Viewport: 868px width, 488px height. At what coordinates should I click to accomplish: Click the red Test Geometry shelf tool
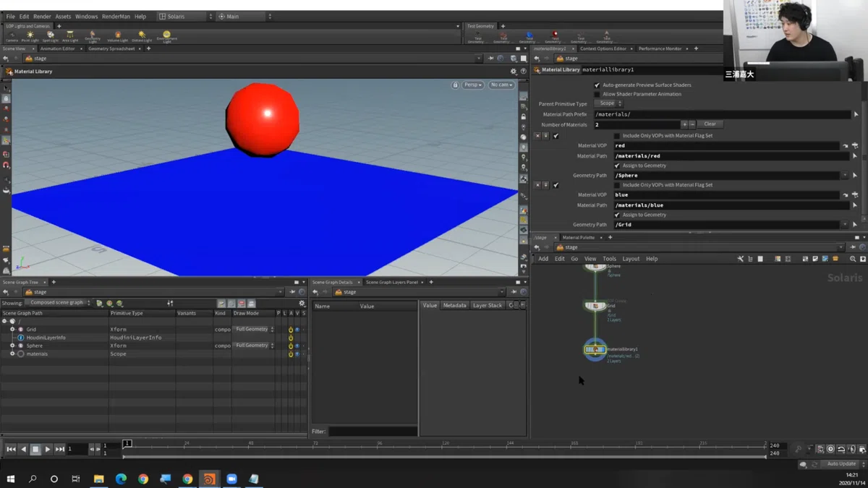554,36
